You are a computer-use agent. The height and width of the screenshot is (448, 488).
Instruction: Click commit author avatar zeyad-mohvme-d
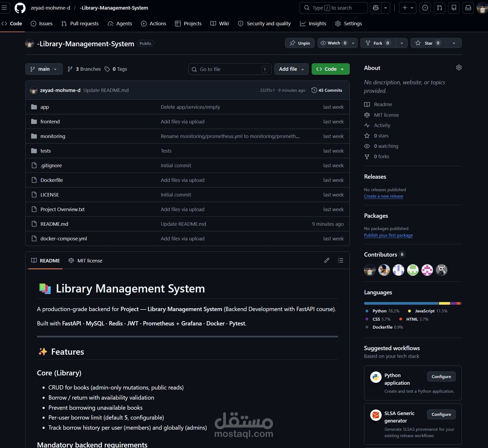coord(34,90)
